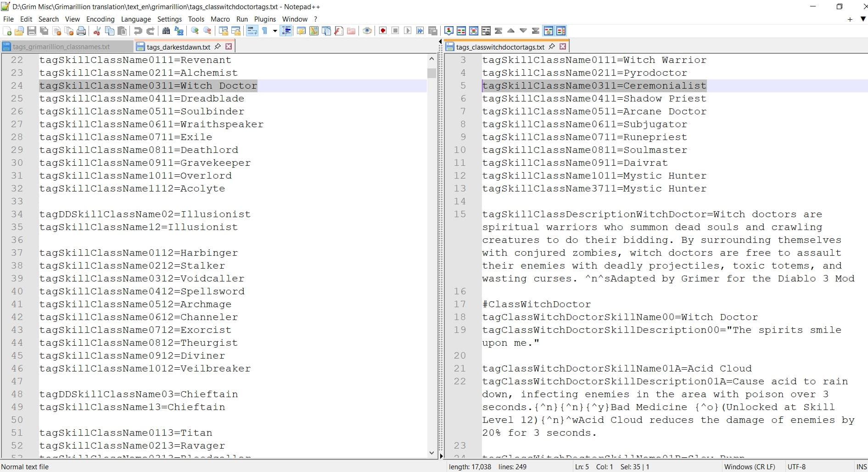Open Find dialog via binoculars icon
The width and height of the screenshot is (868, 472).
coord(166,31)
